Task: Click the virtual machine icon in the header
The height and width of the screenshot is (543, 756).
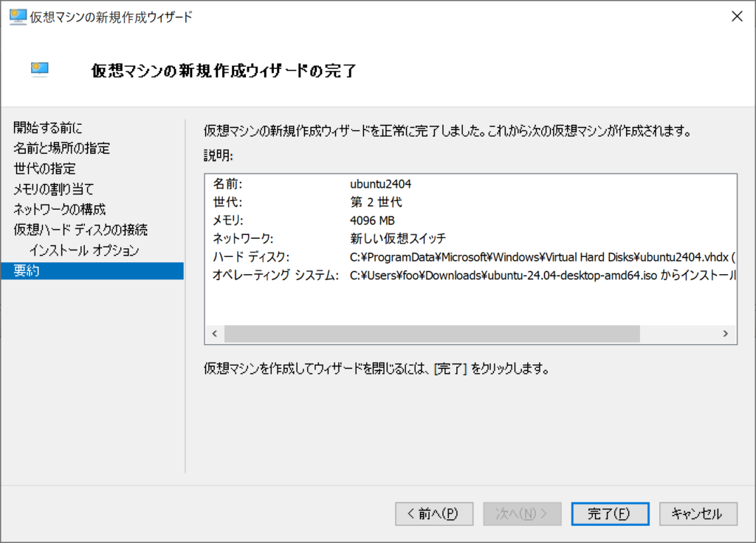Action: (40, 69)
